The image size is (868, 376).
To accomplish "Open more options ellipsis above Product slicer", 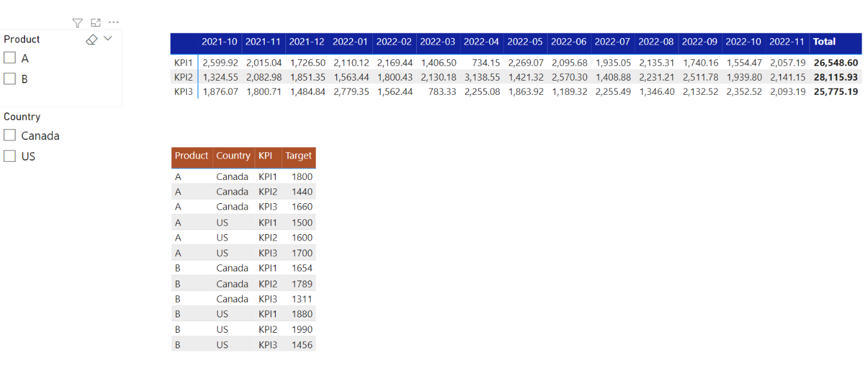I will (x=113, y=23).
